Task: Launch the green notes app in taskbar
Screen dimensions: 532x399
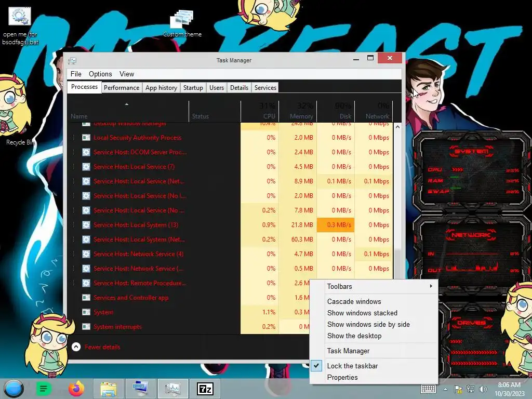Action: [44, 389]
